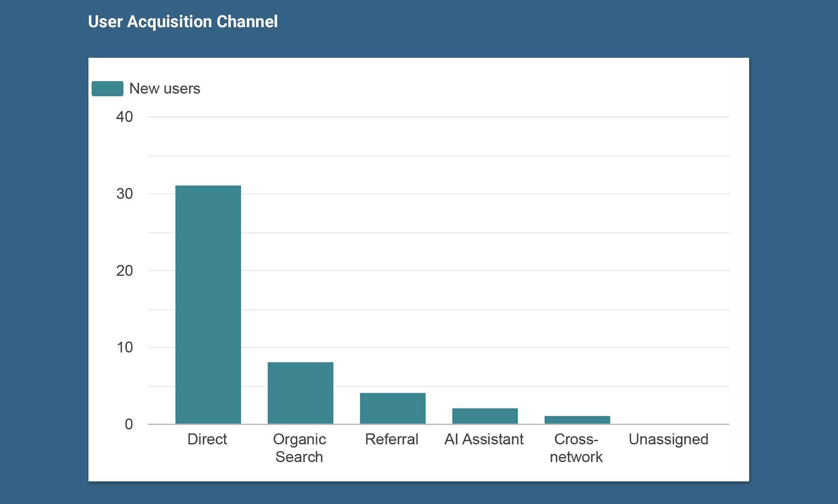Click the Cross-network axis label
Viewport: 838px width, 504px height.
click(576, 448)
